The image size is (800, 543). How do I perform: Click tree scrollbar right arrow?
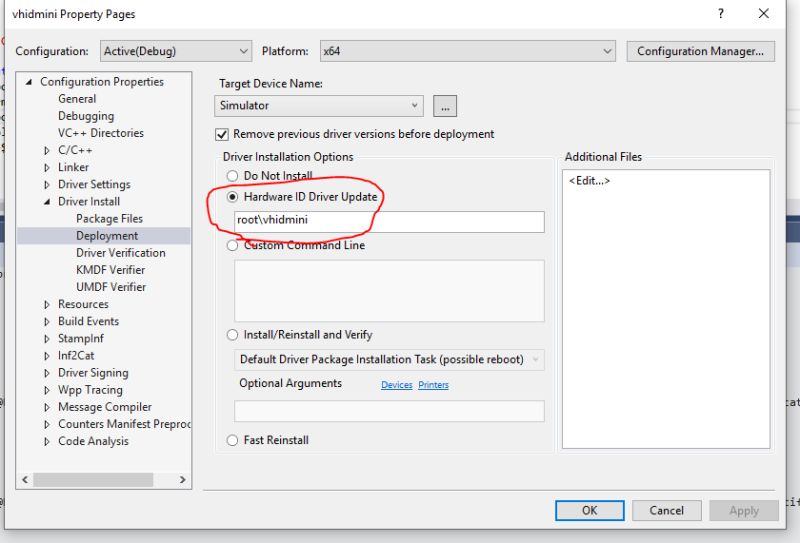tap(183, 480)
